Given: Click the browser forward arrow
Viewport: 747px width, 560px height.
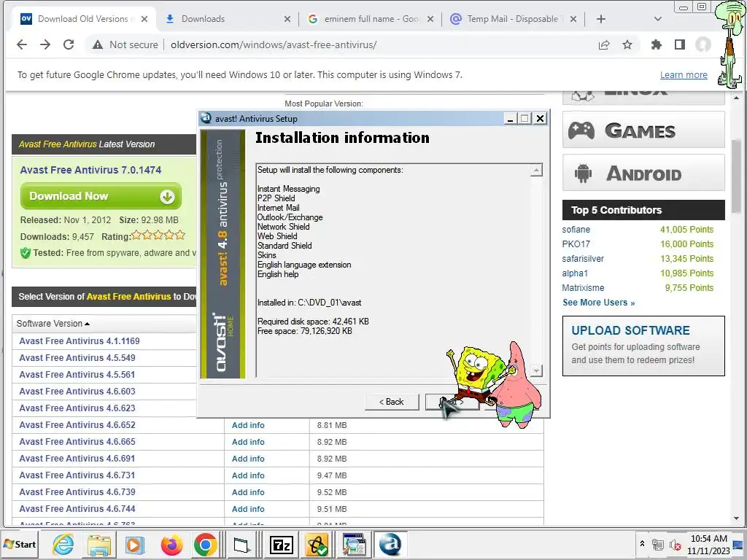Looking at the screenshot, I should (45, 44).
